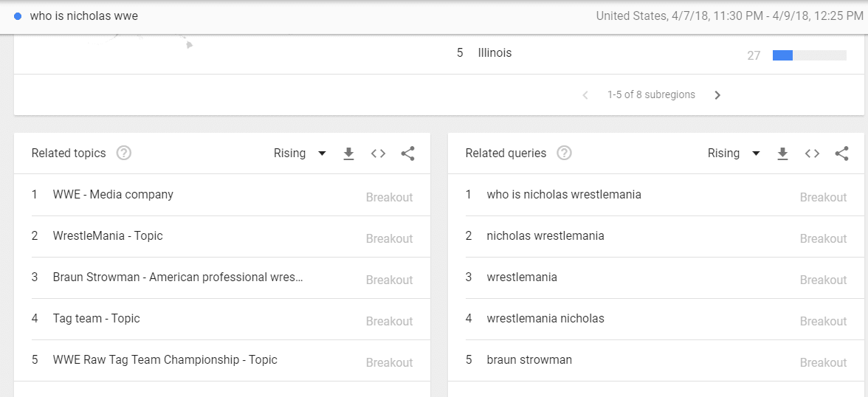This screenshot has height=397, width=868.
Task: Click the Illinois interest bar
Action: pos(809,55)
